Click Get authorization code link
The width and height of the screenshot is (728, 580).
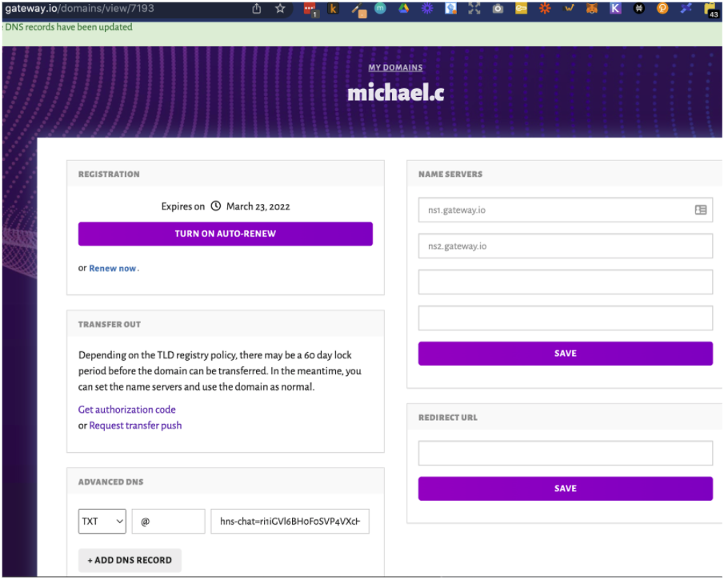(x=126, y=410)
